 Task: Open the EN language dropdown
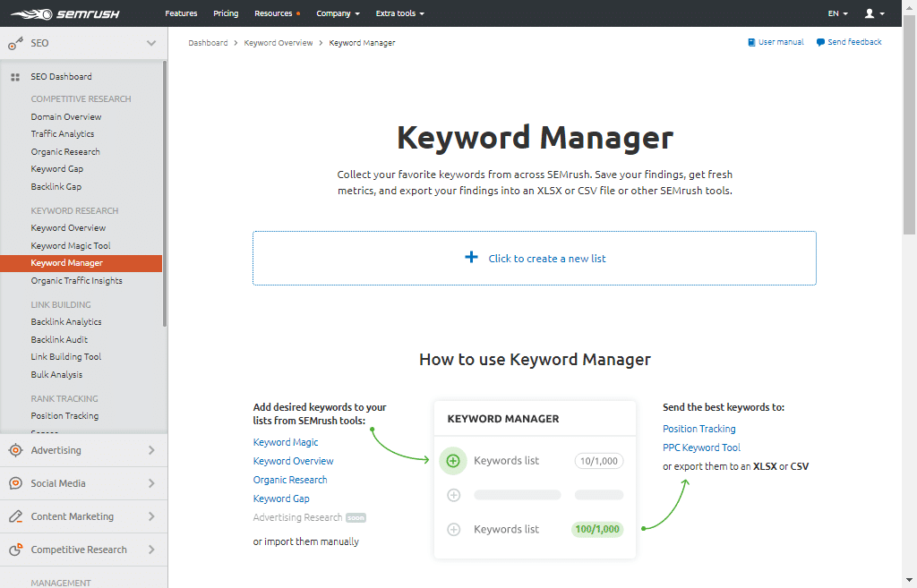point(836,13)
